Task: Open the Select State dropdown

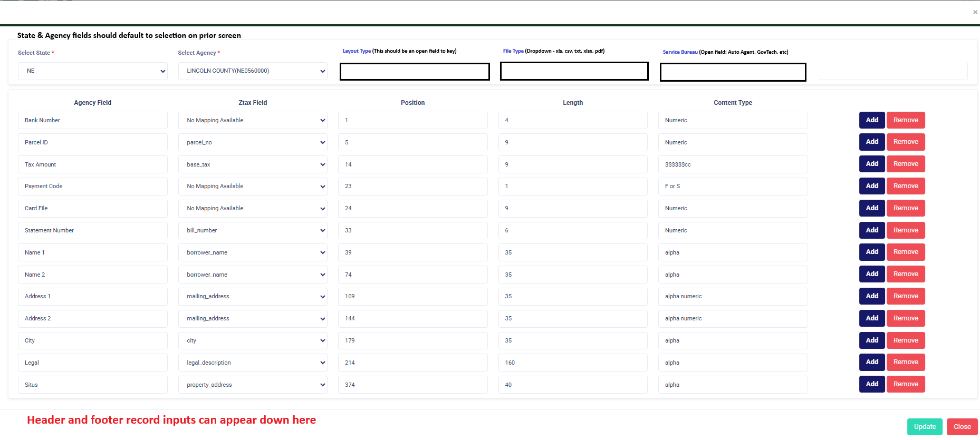Action: [x=93, y=71]
